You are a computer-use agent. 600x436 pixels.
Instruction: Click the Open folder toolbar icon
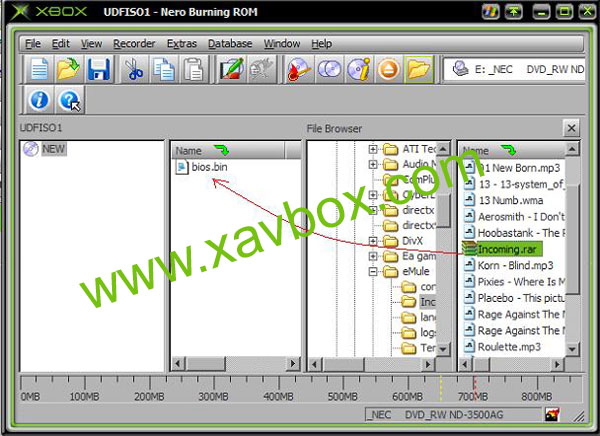coord(68,70)
